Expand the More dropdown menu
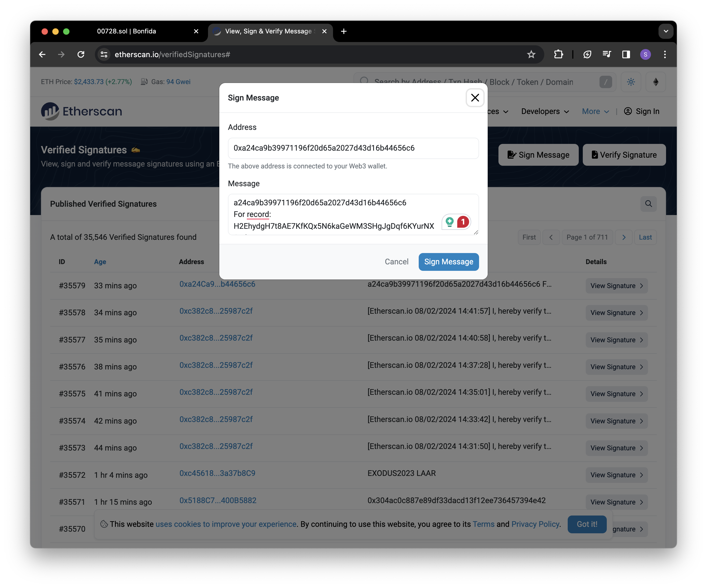707x588 pixels. [595, 112]
